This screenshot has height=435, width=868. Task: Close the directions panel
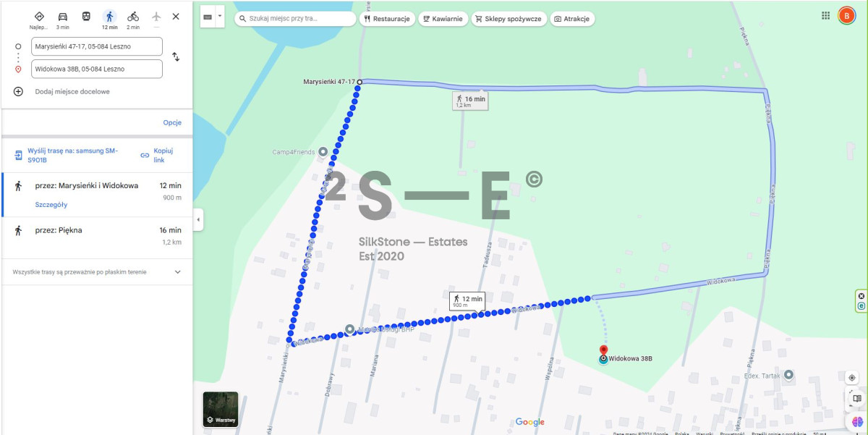[x=176, y=17]
